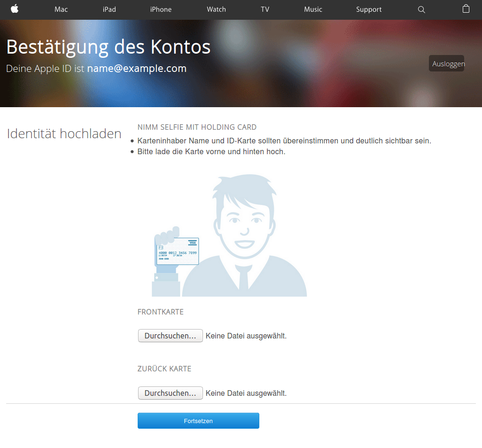This screenshot has width=482, height=448.
Task: Open the Support page link
Action: [369, 9]
